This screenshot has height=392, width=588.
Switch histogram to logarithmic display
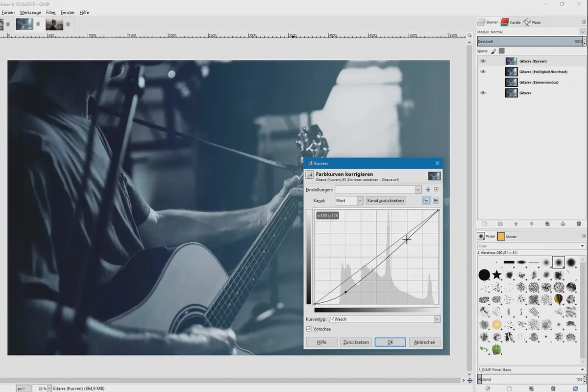[436, 200]
